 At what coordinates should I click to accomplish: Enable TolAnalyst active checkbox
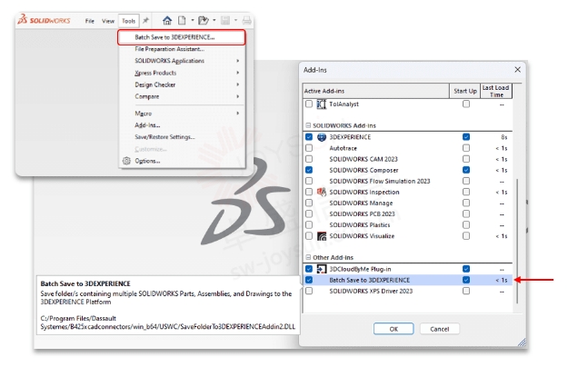pyautogui.click(x=309, y=104)
